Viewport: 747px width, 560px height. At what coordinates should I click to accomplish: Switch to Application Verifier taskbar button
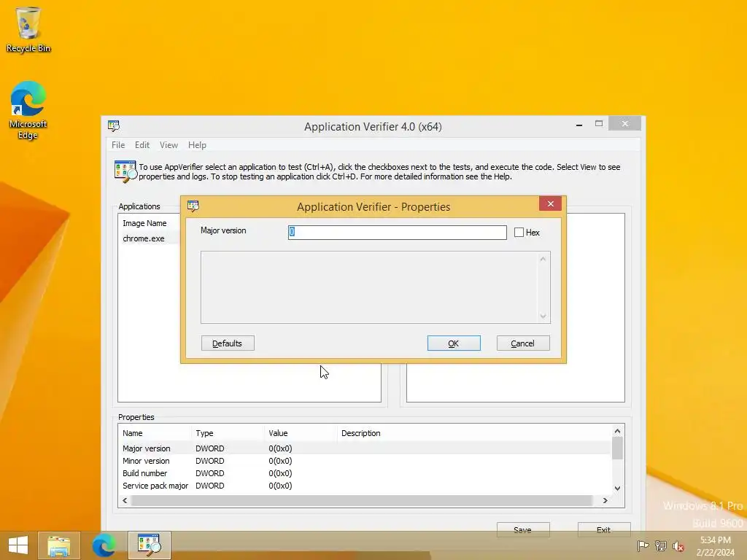click(149, 545)
